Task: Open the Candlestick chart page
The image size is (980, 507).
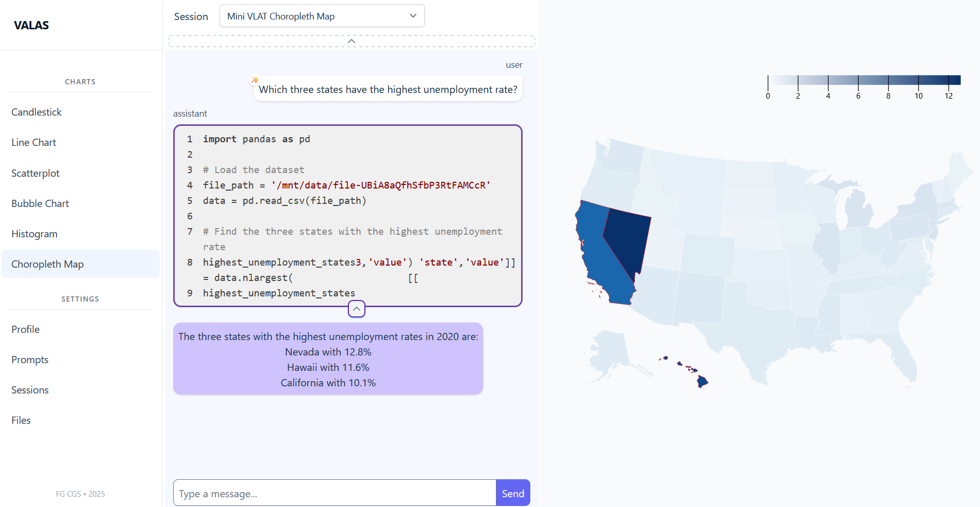Action: [36, 112]
